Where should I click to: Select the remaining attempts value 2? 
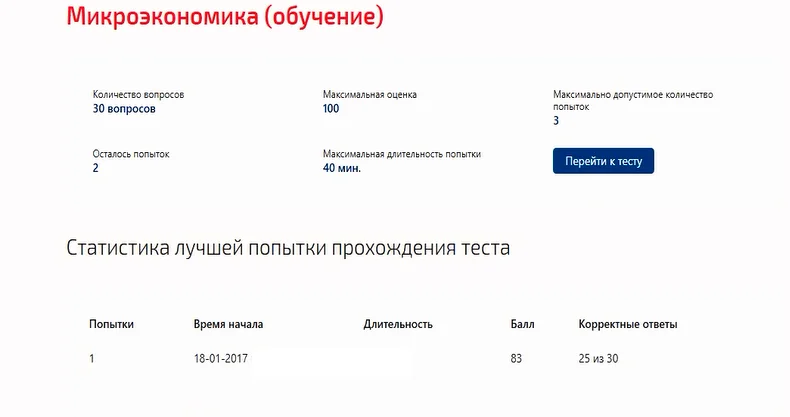pos(96,168)
